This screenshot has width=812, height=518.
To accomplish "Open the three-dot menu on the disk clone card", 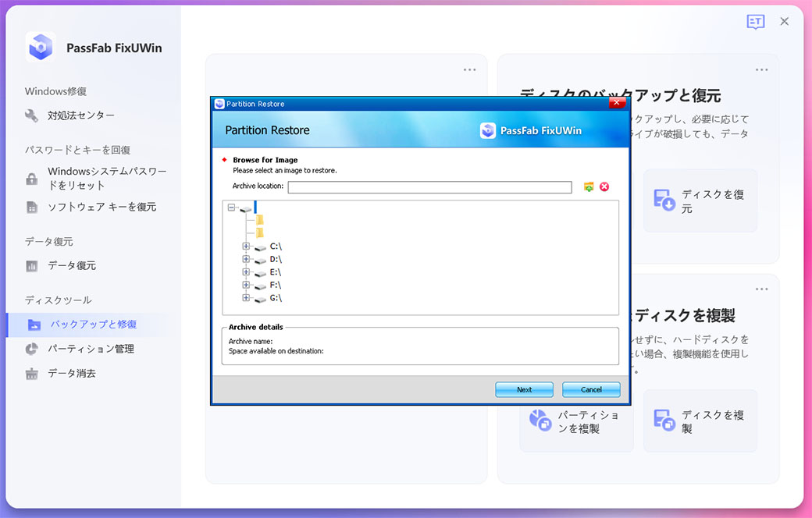I will coord(761,289).
